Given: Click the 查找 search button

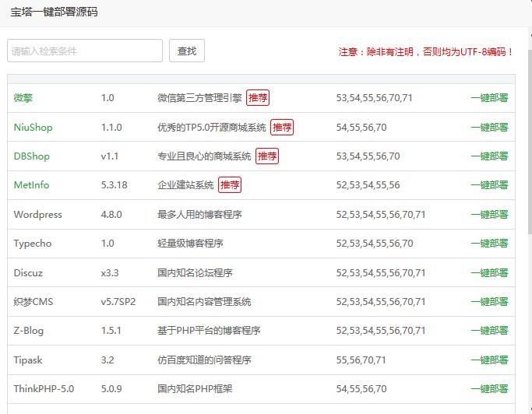Looking at the screenshot, I should click(187, 51).
